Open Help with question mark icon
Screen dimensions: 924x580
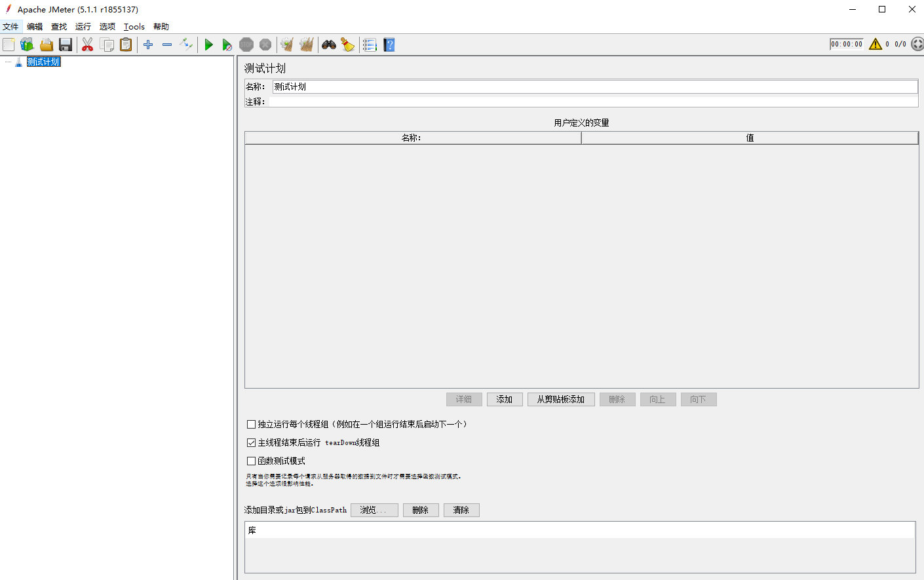(x=389, y=45)
